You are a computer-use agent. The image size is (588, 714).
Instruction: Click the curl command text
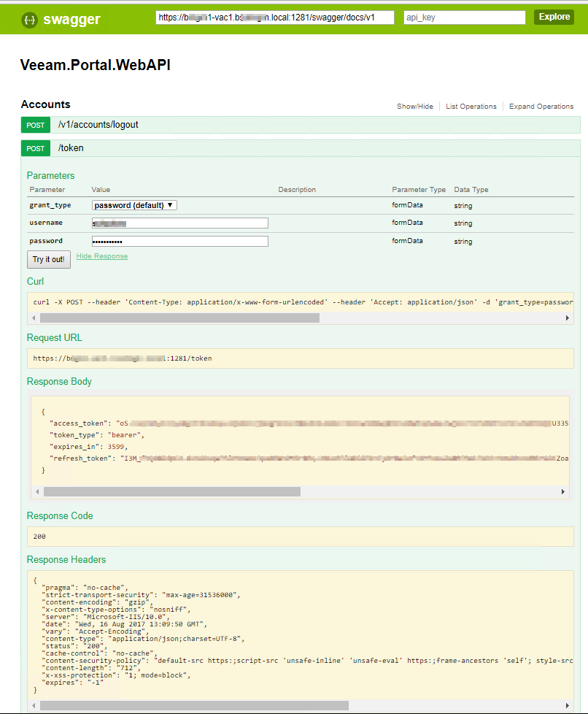coord(303,302)
